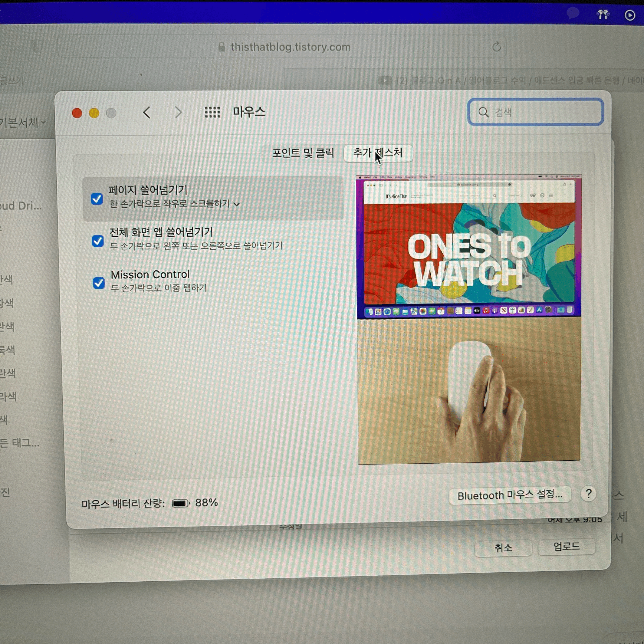Open the 기본서체 dropdown behind the window
This screenshot has width=644, height=644.
[23, 123]
